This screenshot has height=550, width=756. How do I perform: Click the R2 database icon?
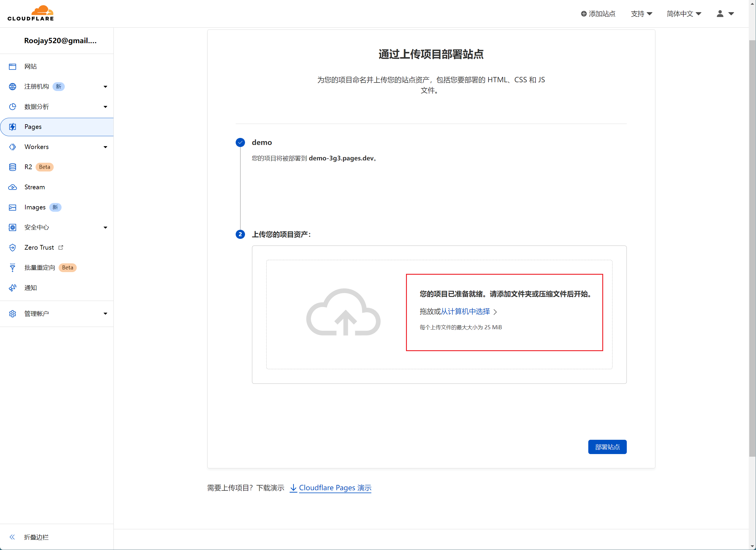pyautogui.click(x=13, y=167)
